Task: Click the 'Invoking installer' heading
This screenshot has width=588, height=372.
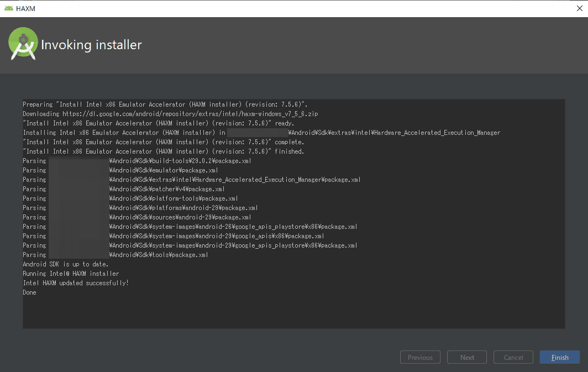Action: pyautogui.click(x=92, y=45)
